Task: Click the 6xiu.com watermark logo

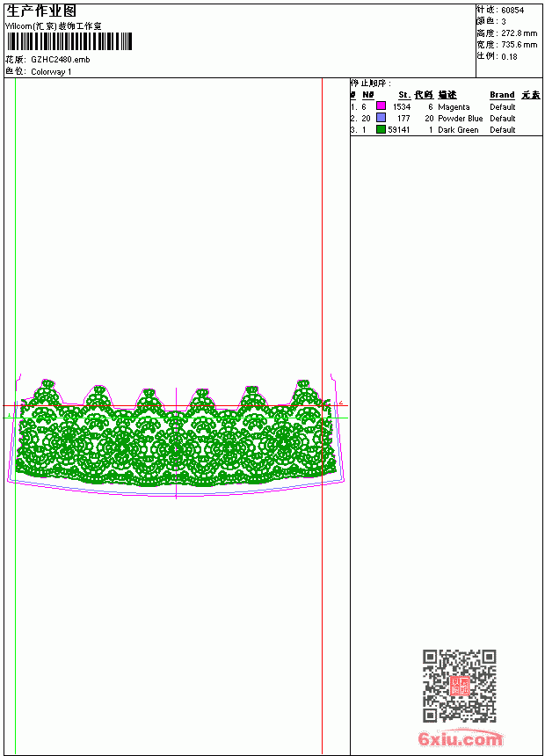Action: [460, 739]
